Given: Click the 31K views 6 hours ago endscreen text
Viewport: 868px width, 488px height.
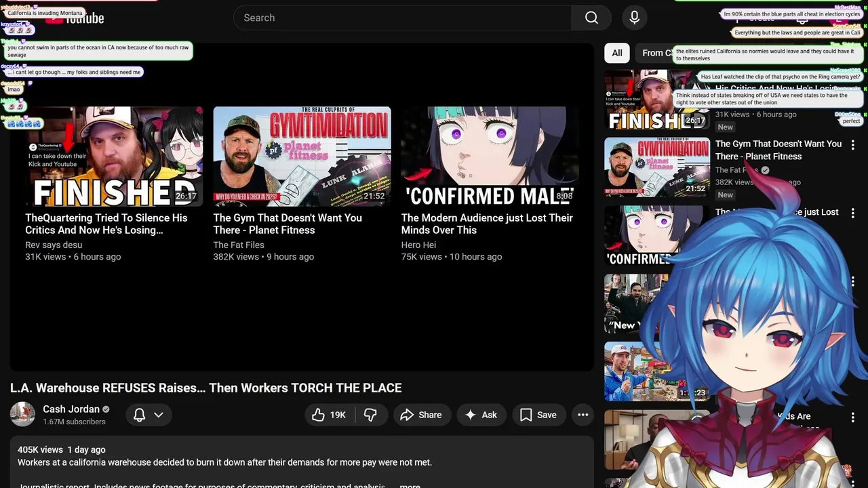Looking at the screenshot, I should [x=73, y=257].
